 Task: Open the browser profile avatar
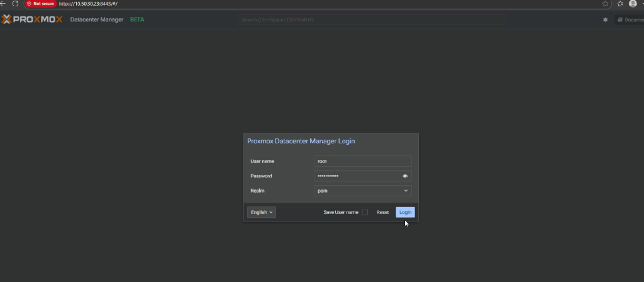click(x=633, y=4)
